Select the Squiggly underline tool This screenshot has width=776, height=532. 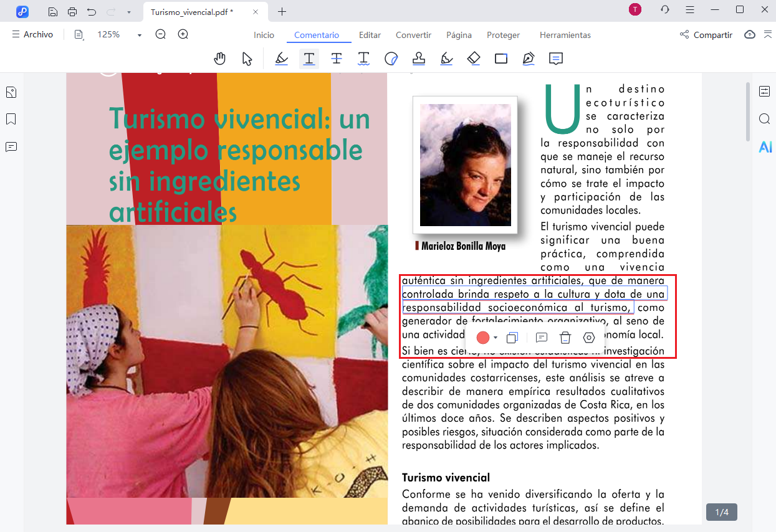[365, 58]
